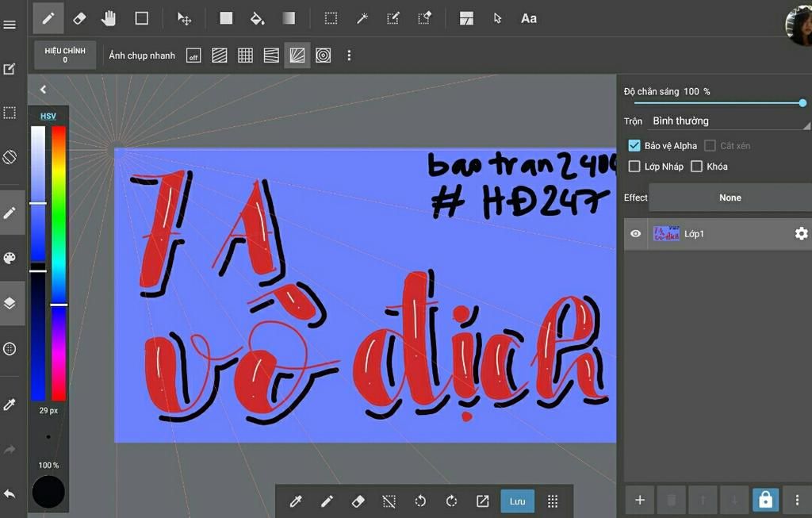Viewport: 812px width, 518px height.
Task: Pick a hue on rainbow bar
Action: click(x=59, y=263)
